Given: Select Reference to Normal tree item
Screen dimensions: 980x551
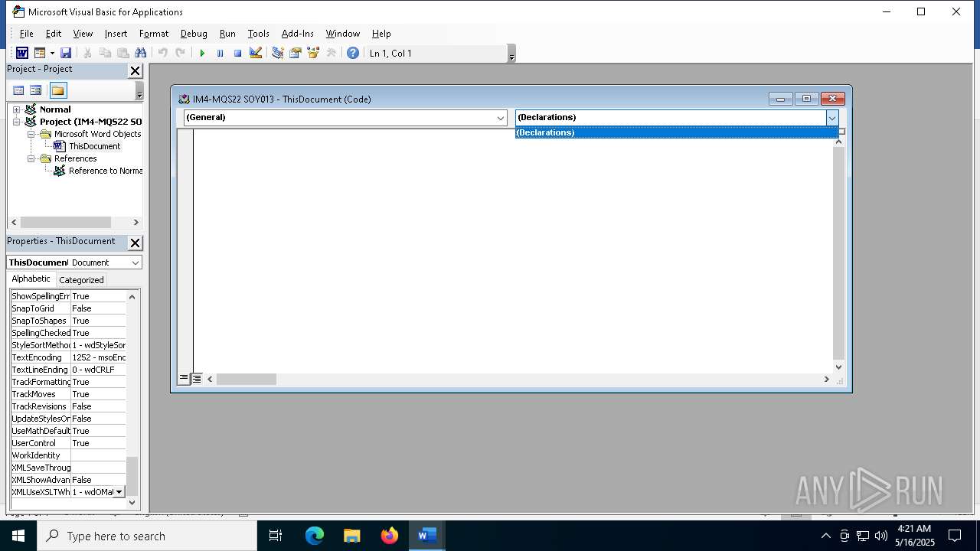Looking at the screenshot, I should pos(106,171).
